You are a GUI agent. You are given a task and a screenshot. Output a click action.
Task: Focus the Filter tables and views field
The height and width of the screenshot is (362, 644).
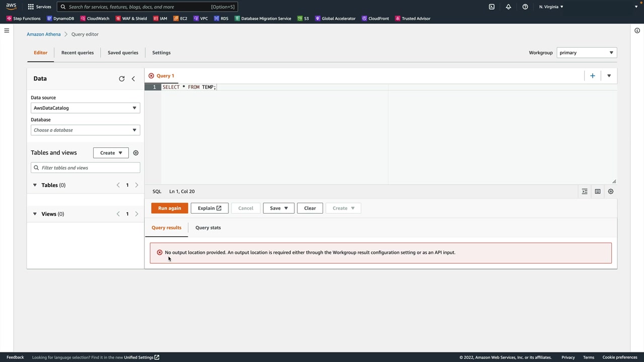tap(85, 168)
